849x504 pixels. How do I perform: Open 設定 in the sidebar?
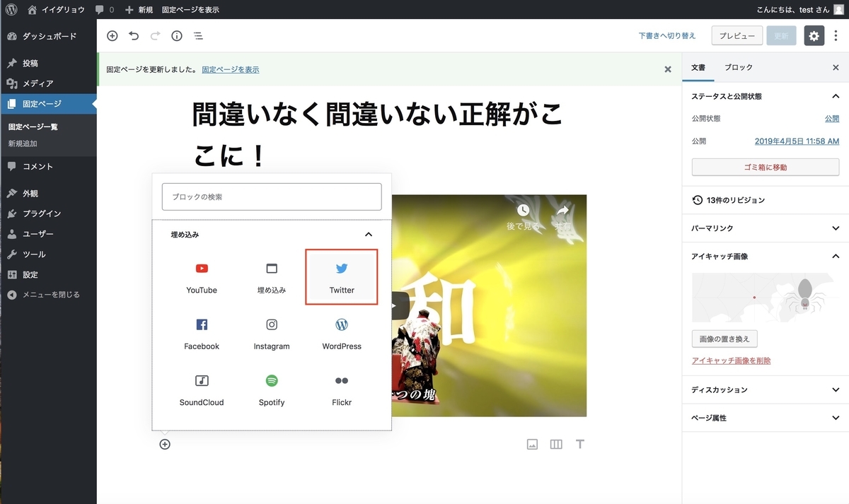pos(48,274)
